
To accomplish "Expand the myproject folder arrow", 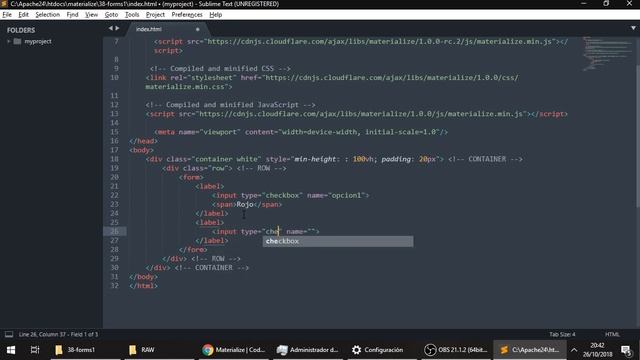I will (x=9, y=41).
